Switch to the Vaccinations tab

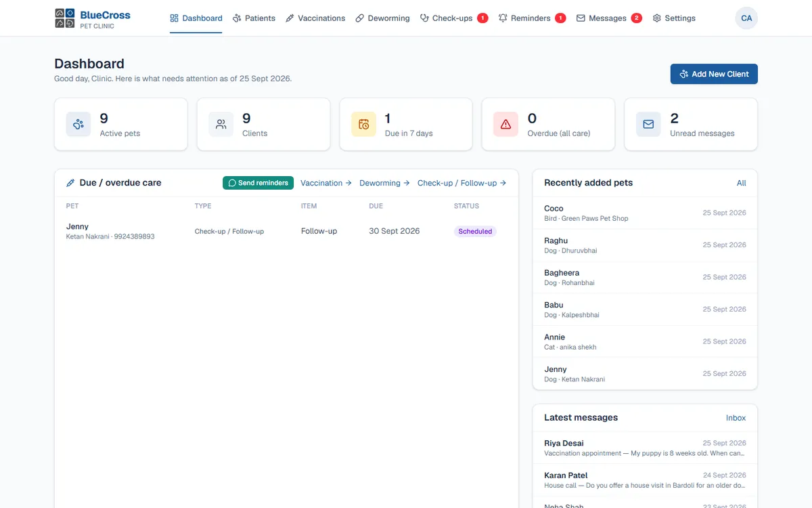(315, 18)
